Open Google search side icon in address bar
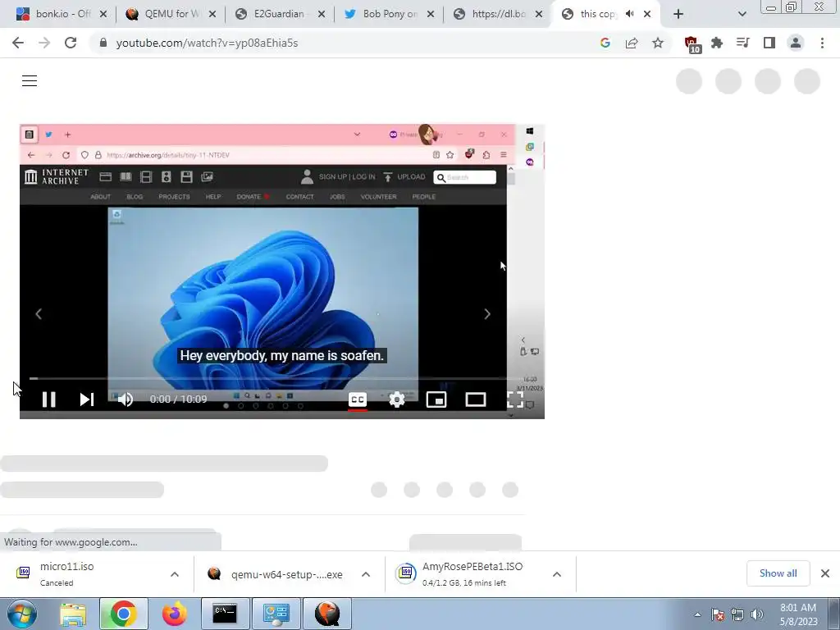The height and width of the screenshot is (630, 840). 605,43
